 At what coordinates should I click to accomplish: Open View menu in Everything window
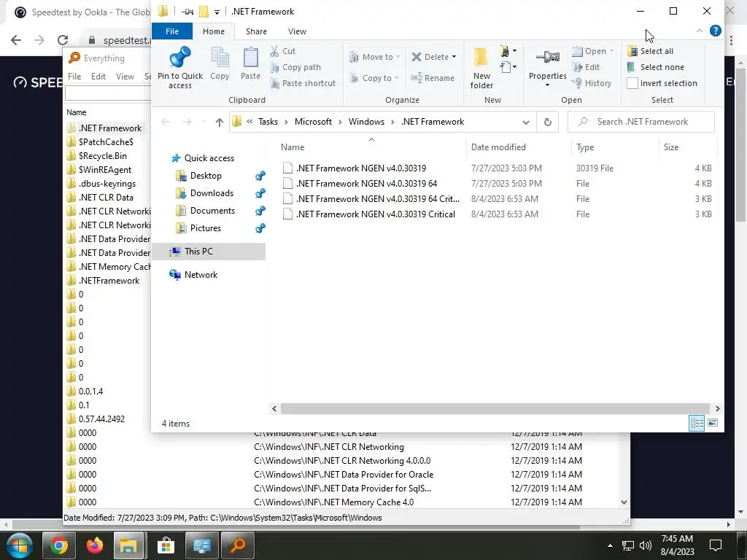tap(125, 76)
